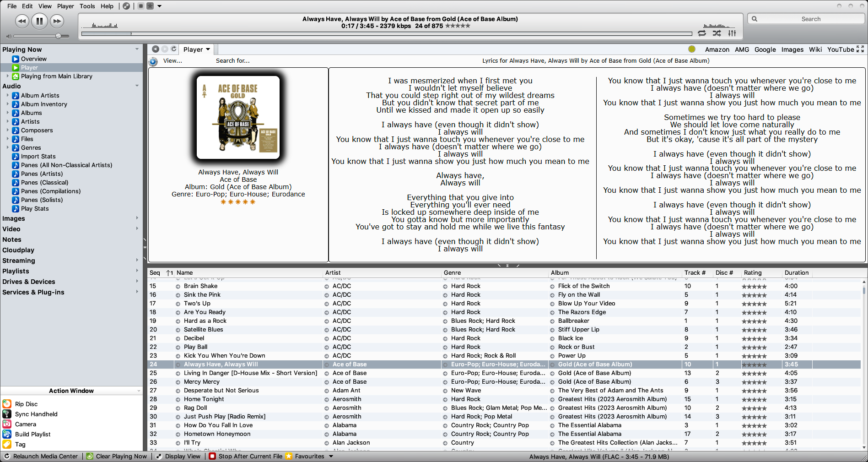Select Overview in the Playing Now tree
Image resolution: width=868 pixels, height=462 pixels.
point(33,59)
